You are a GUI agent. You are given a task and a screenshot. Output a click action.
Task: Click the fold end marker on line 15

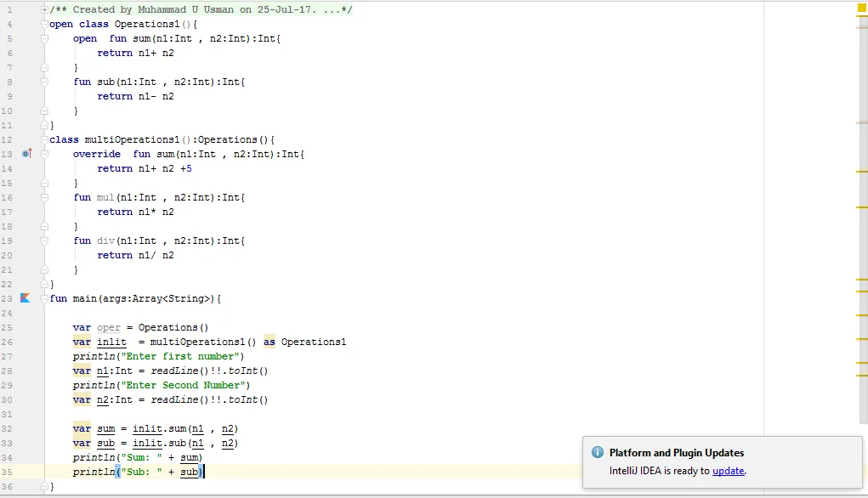44,183
